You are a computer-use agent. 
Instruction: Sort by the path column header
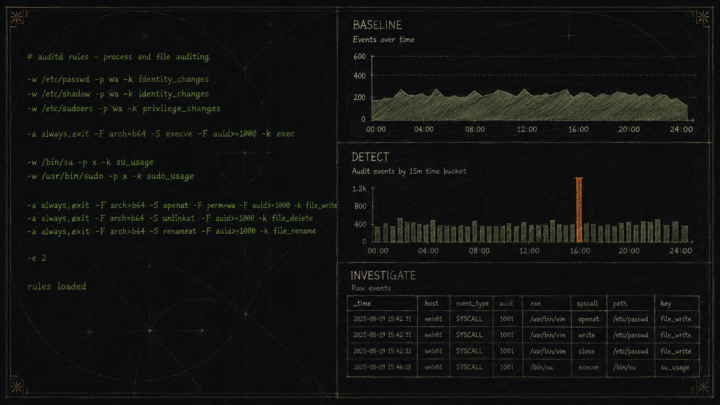tap(619, 304)
